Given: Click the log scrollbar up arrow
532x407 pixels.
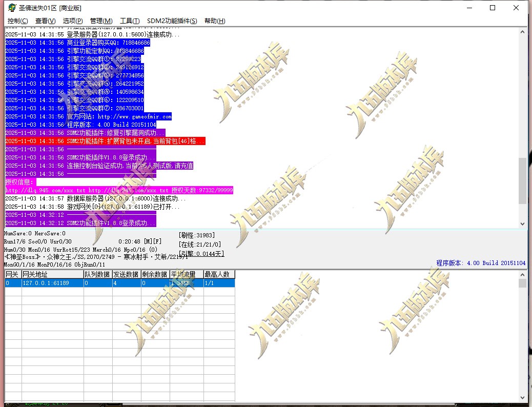Looking at the screenshot, I should pos(522,32).
